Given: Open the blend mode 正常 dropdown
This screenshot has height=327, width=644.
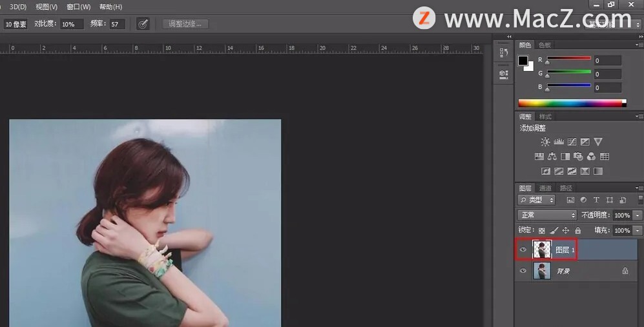Looking at the screenshot, I should coord(547,215).
